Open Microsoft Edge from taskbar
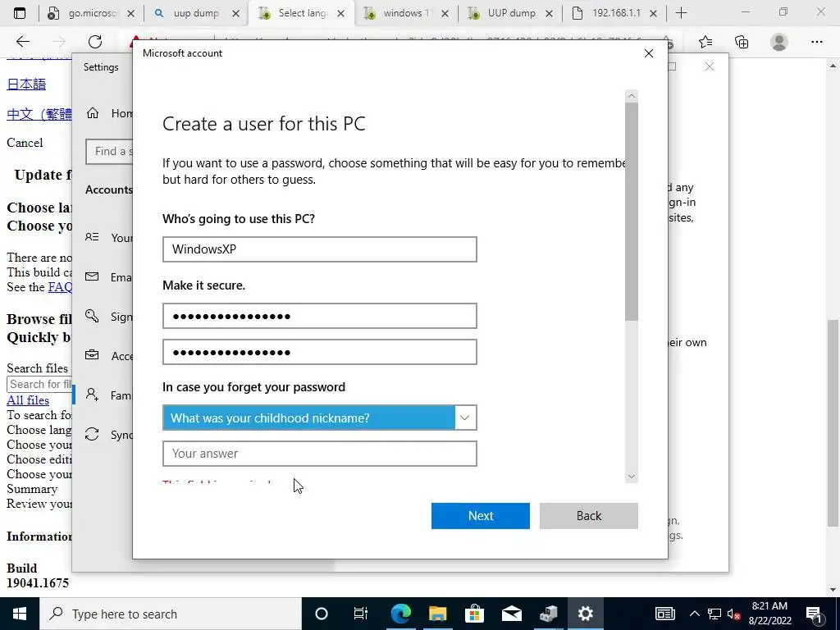This screenshot has height=630, width=840. tap(400, 614)
